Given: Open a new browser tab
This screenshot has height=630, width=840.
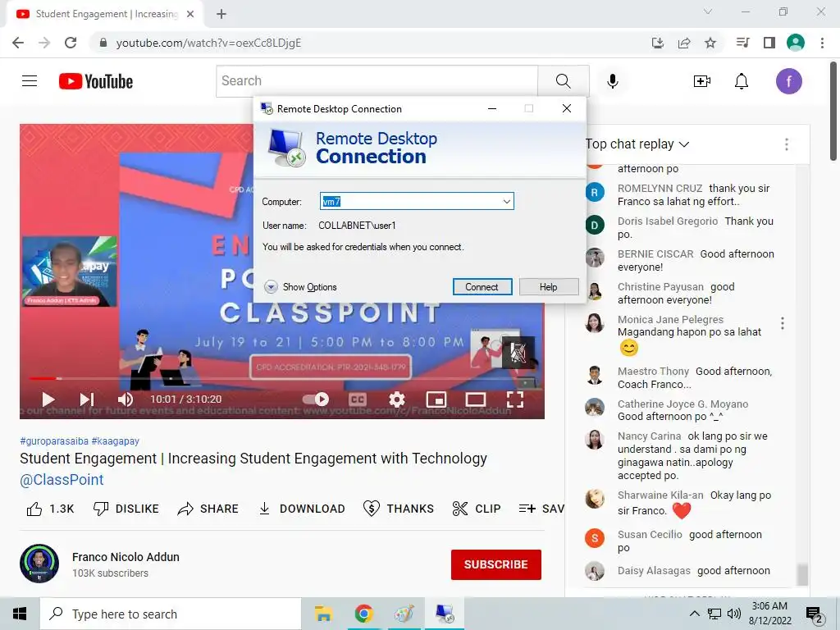Looking at the screenshot, I should (x=221, y=14).
